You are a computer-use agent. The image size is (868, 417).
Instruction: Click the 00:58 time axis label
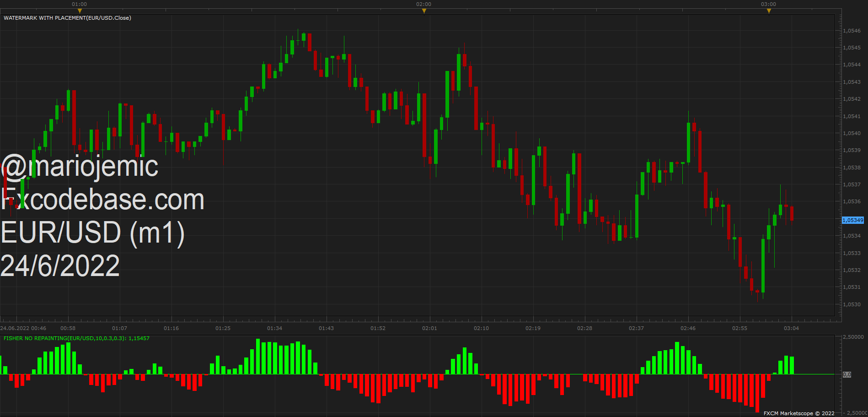point(68,328)
